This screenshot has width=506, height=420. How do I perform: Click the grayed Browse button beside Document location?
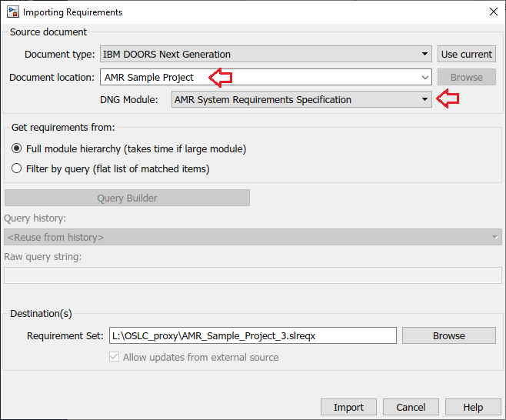pyautogui.click(x=467, y=78)
